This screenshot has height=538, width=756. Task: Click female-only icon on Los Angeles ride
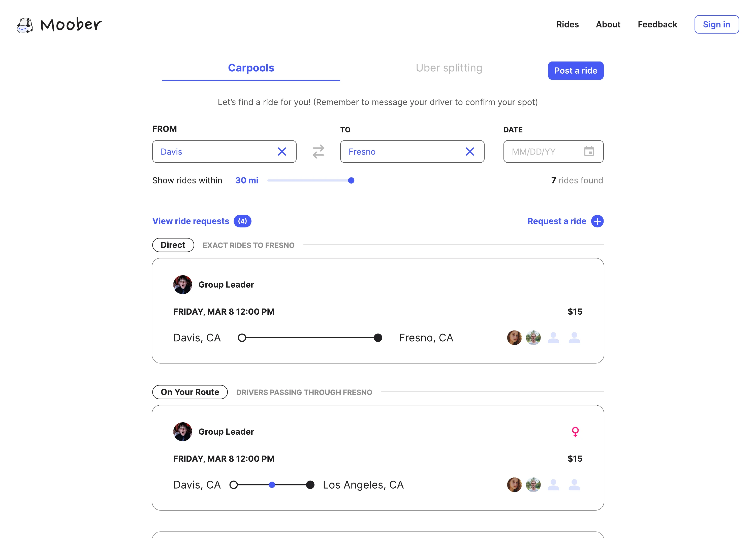coord(575,432)
